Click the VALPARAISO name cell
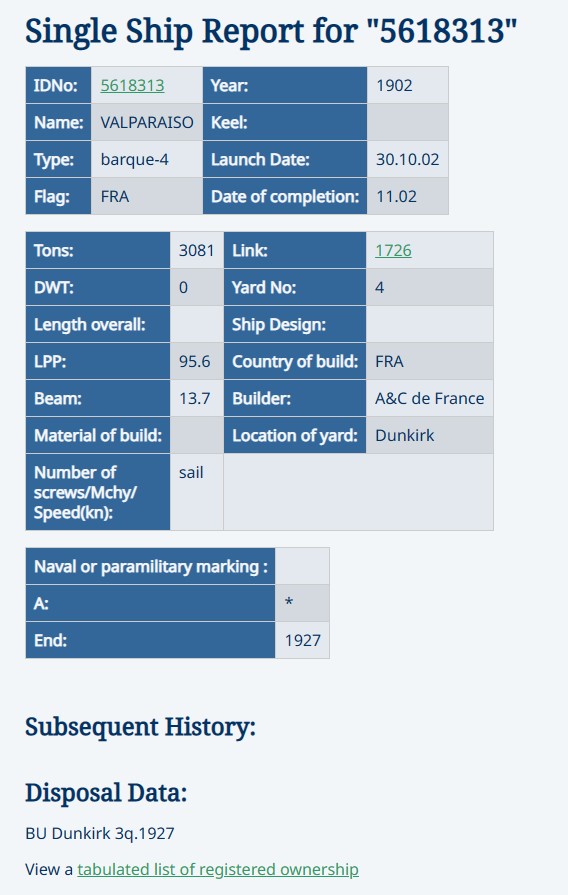This screenshot has width=568, height=895. coord(147,122)
